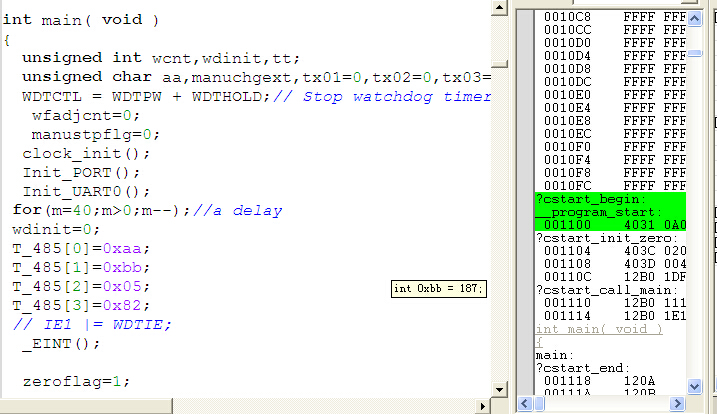The height and width of the screenshot is (414, 717).
Task: Click the code editor horizontal scroll right arrow
Action: (483, 406)
